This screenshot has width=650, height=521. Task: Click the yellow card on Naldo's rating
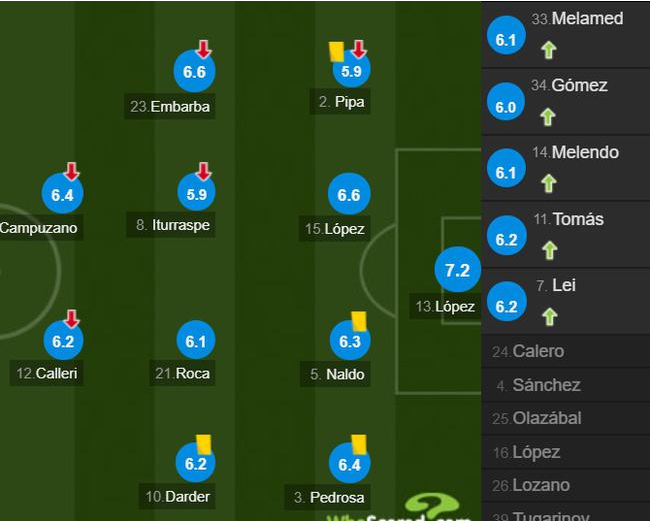[359, 322]
